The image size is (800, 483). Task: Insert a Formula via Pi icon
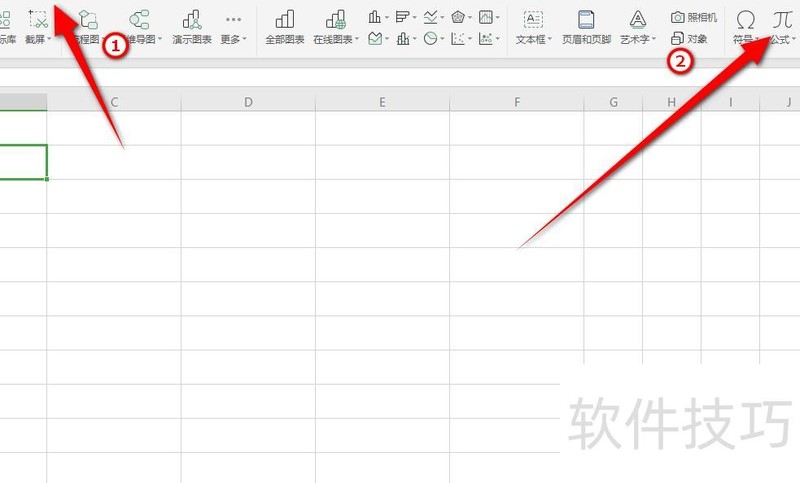point(782,20)
